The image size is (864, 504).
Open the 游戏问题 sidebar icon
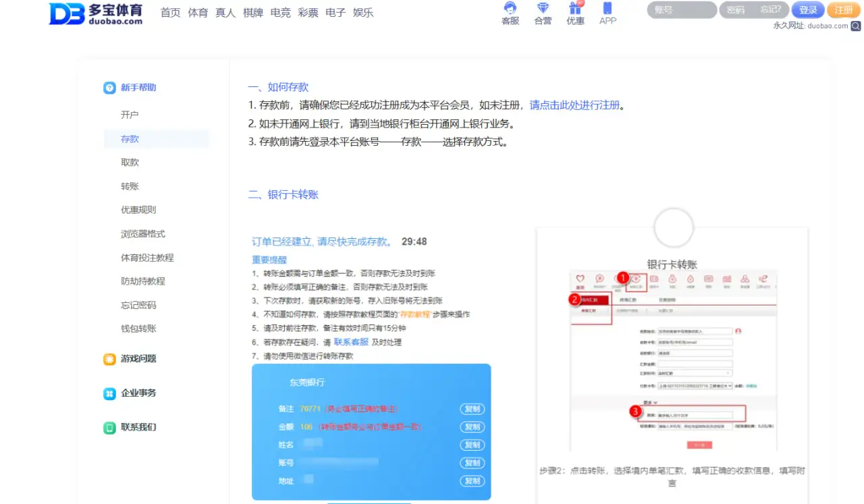coord(109,359)
